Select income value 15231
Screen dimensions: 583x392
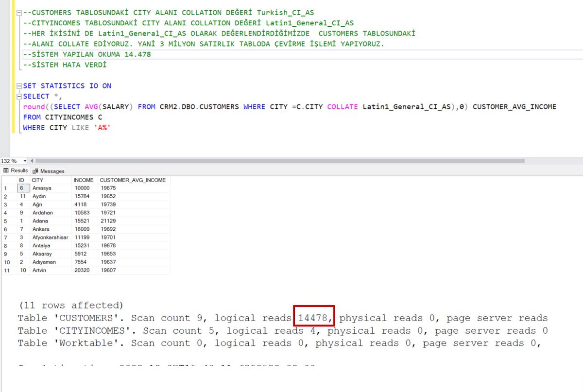(x=85, y=246)
